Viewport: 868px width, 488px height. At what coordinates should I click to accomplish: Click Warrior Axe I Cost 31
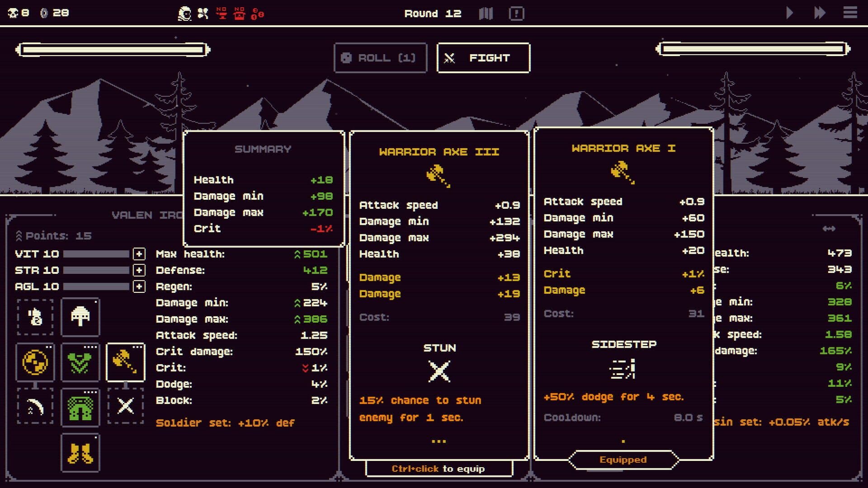point(624,314)
